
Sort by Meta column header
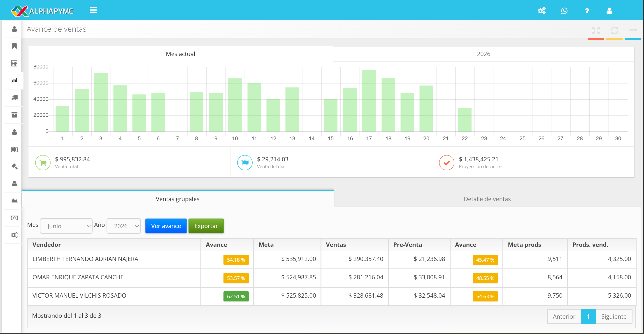pyautogui.click(x=287, y=245)
